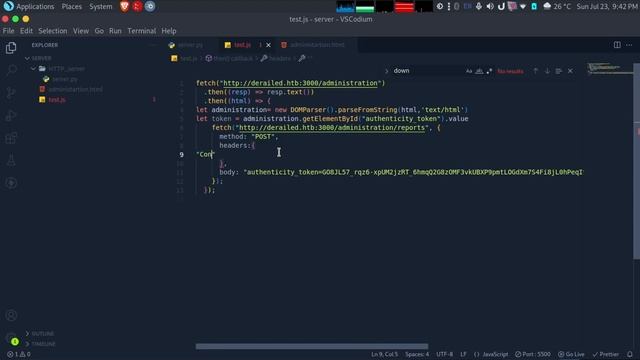Click the editor vertical scrollbar thumb
Viewport: 640px width, 360px height.
(636, 161)
